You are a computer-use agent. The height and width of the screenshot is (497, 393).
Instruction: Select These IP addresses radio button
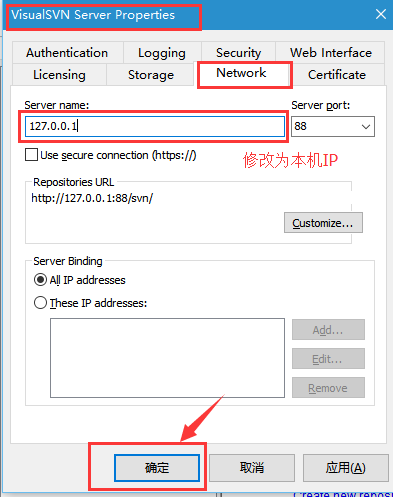click(40, 303)
